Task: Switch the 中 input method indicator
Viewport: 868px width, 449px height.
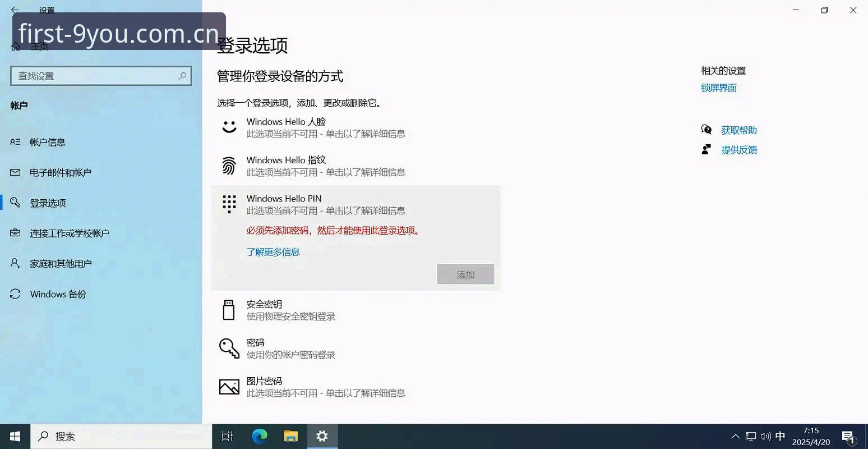Action: point(780,436)
